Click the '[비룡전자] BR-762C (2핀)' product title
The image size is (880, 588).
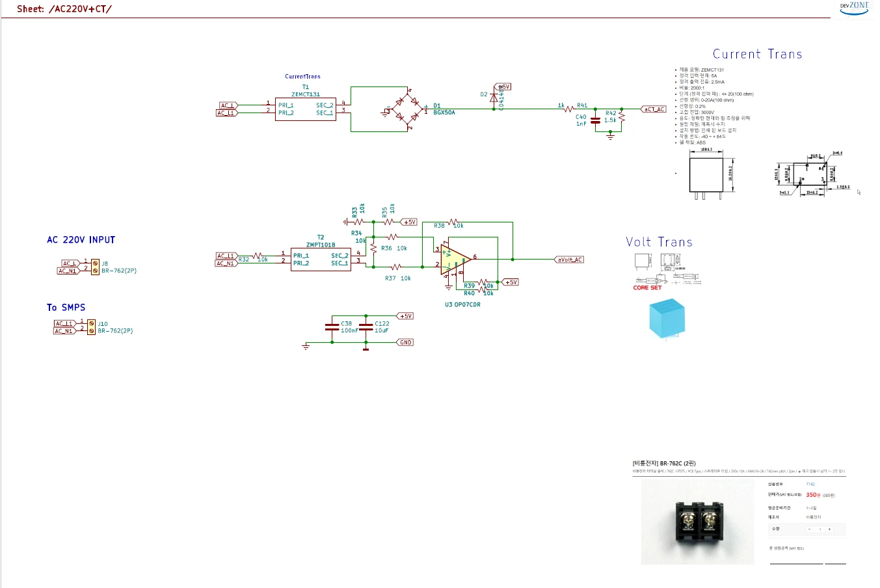click(x=664, y=464)
